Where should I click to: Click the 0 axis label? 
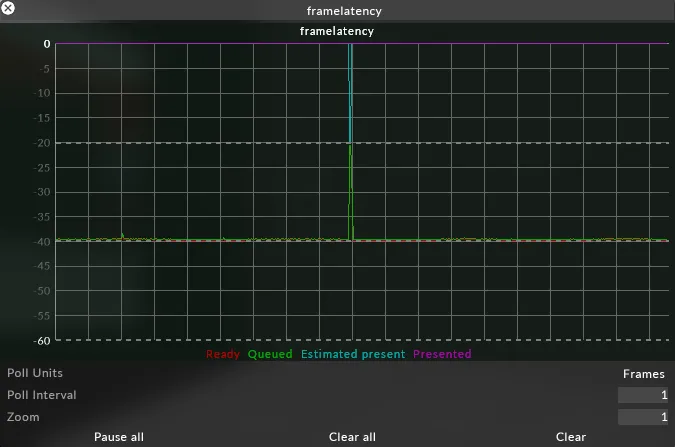point(46,44)
